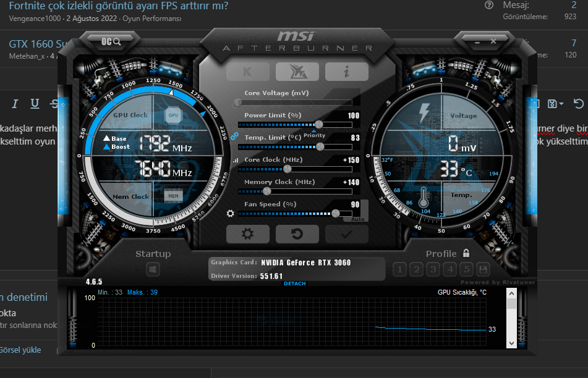This screenshot has height=378, width=588.
Task: Open the Fortnite FPS thread link
Action: click(119, 6)
